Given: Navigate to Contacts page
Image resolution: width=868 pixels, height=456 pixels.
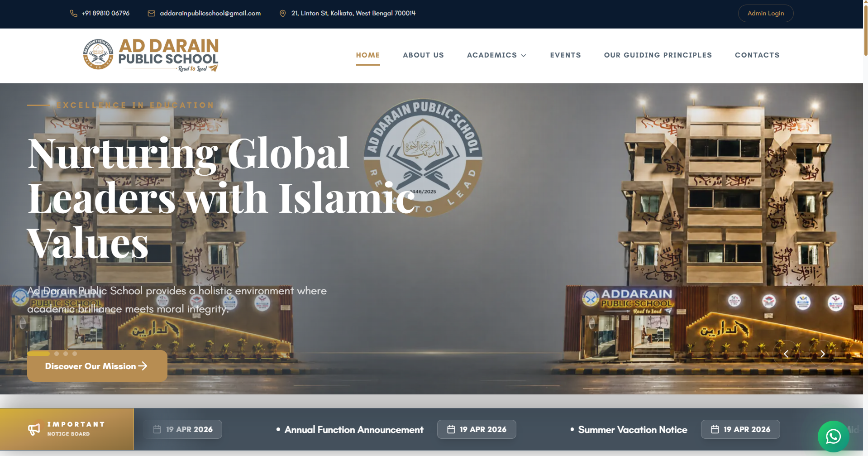Looking at the screenshot, I should coord(757,55).
